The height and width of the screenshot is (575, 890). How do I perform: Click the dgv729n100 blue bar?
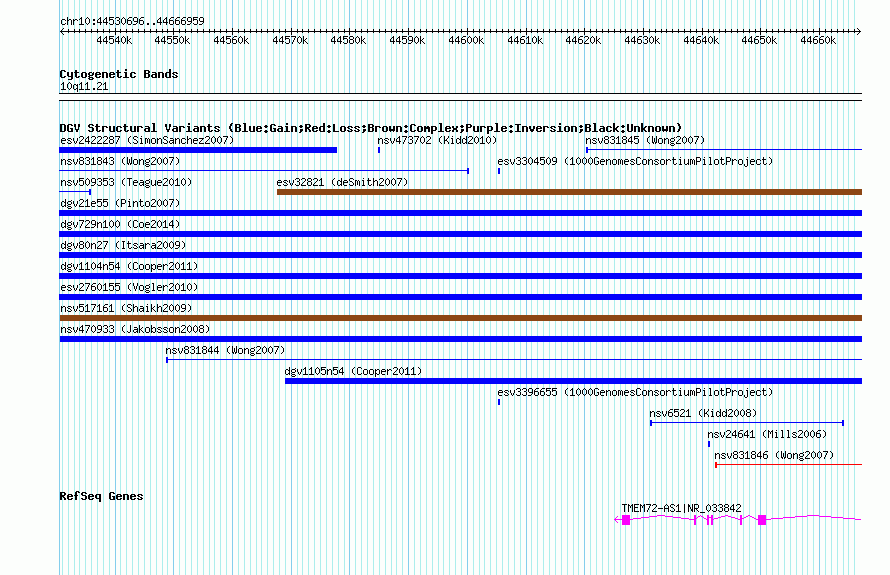tap(461, 234)
